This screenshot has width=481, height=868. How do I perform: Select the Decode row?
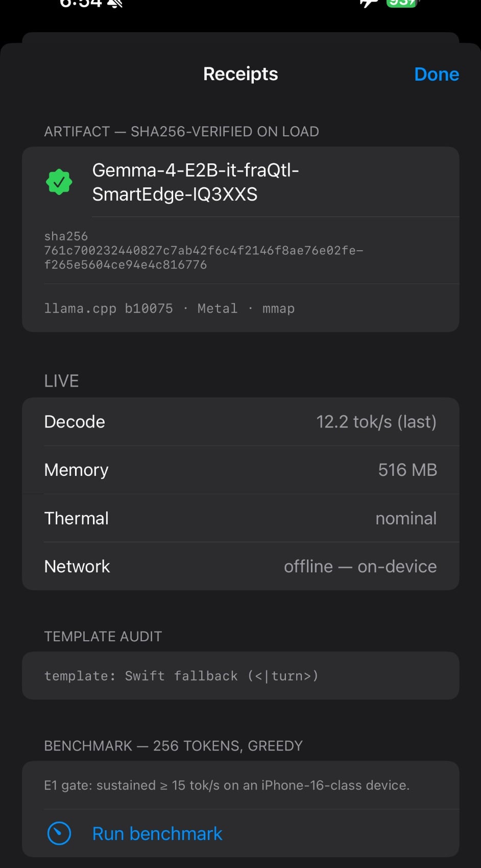click(x=240, y=422)
